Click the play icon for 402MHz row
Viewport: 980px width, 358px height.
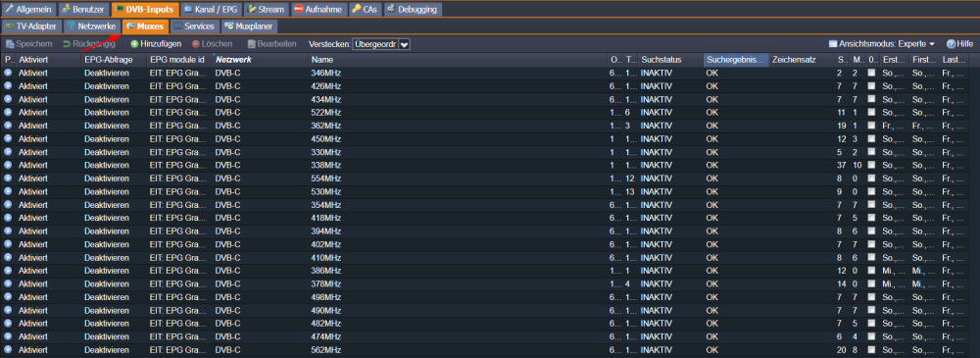point(8,244)
